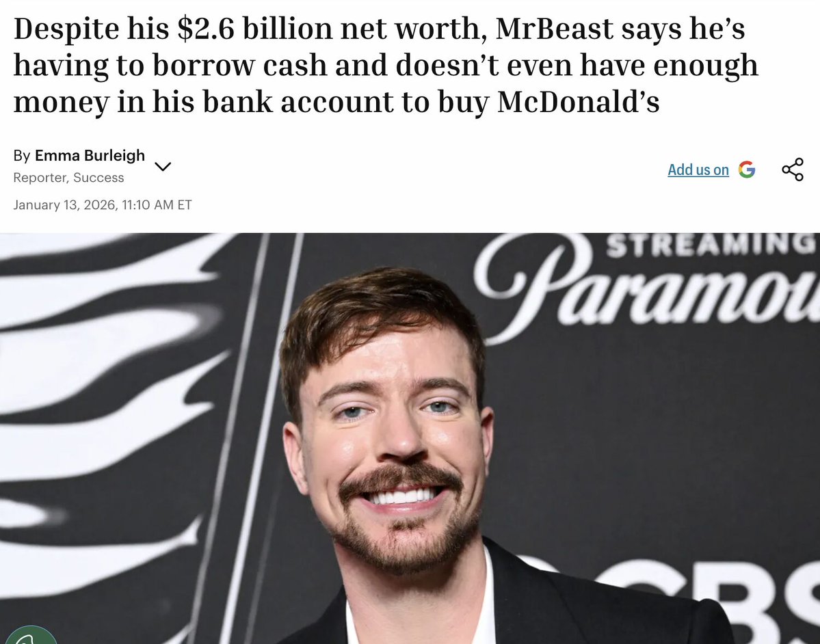Click the word 'MrBeast' in the headline
The height and width of the screenshot is (644, 820).
555,28
